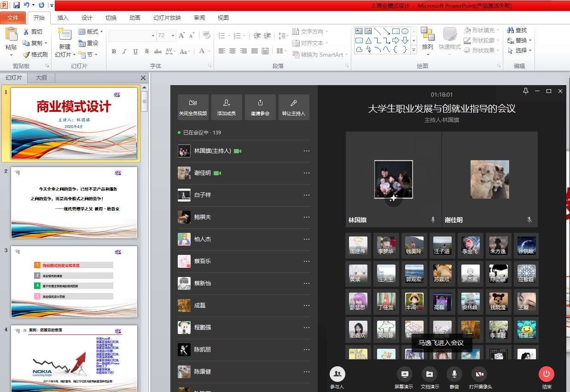The width and height of the screenshot is (570, 392).
Task: Click the Bold formatting icon
Action: pos(114,52)
